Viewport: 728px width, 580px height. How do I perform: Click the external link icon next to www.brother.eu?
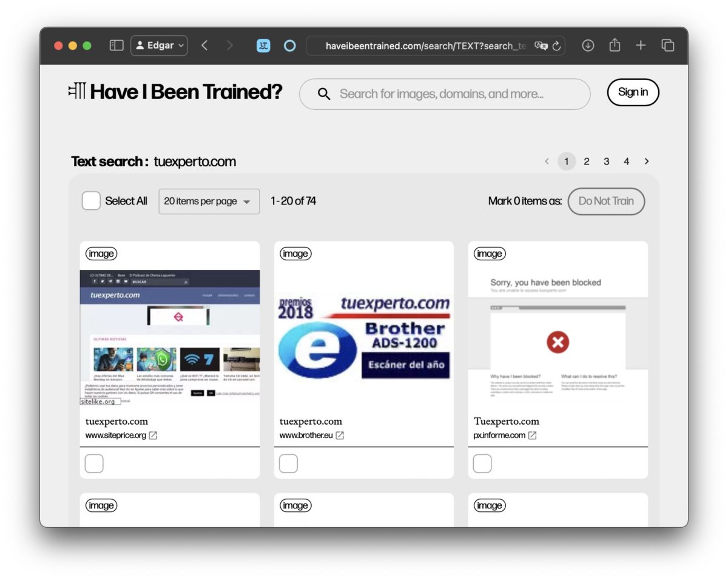pos(340,436)
